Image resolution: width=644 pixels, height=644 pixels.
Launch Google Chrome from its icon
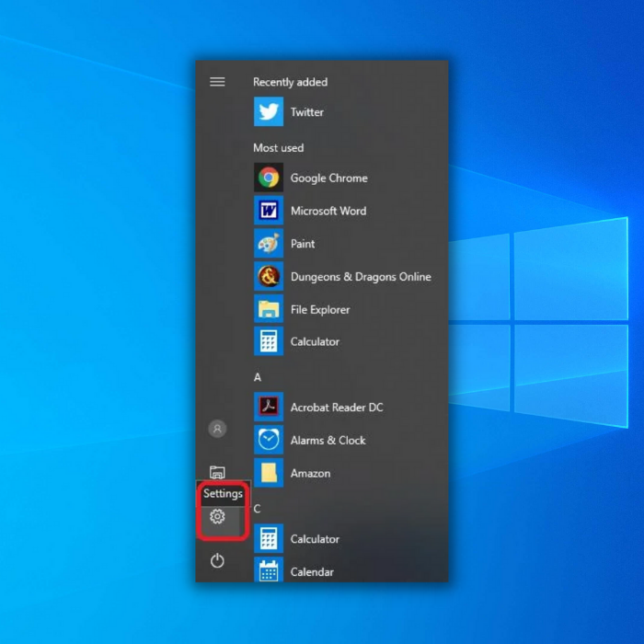pos(269,178)
